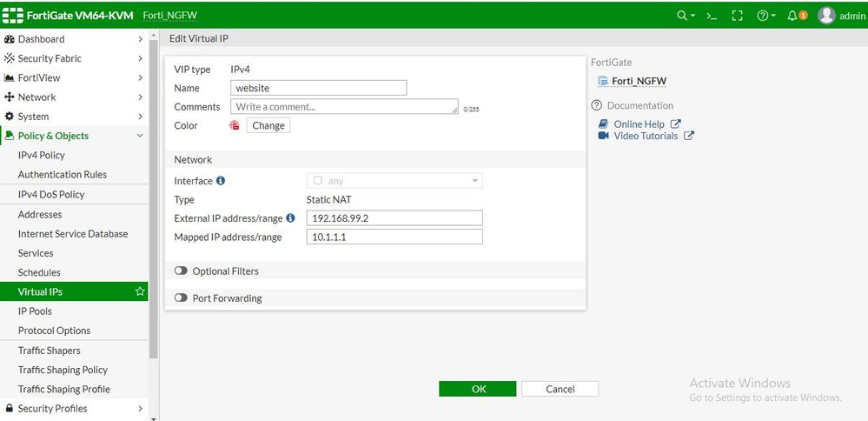868x421 pixels.
Task: Toggle the fullscreen icon in the header
Action: pyautogui.click(x=737, y=16)
